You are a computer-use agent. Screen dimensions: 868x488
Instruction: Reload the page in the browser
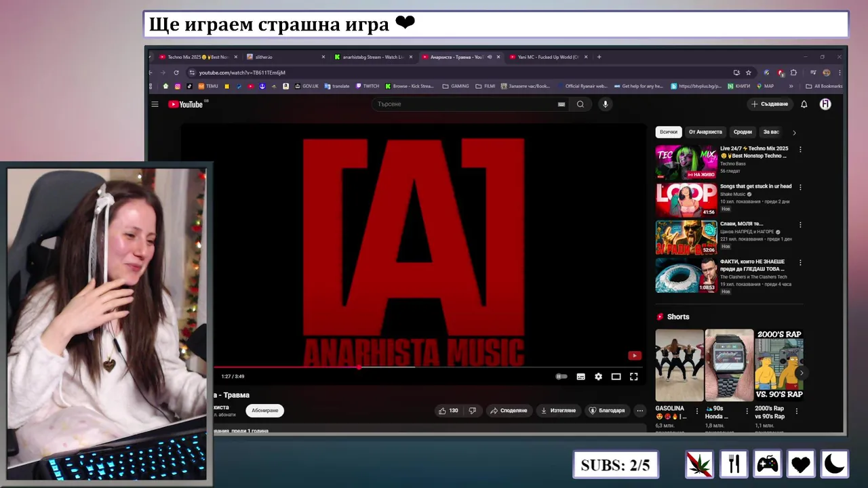click(176, 73)
